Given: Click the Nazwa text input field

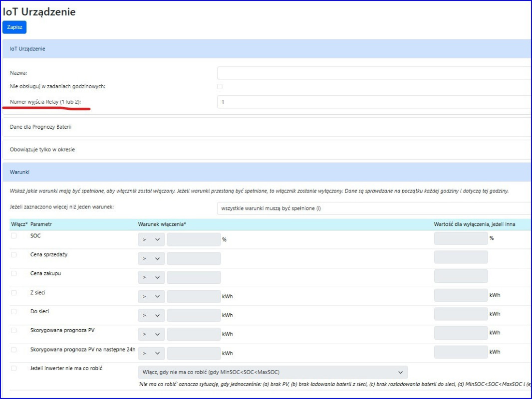Looking at the screenshot, I should click(373, 73).
